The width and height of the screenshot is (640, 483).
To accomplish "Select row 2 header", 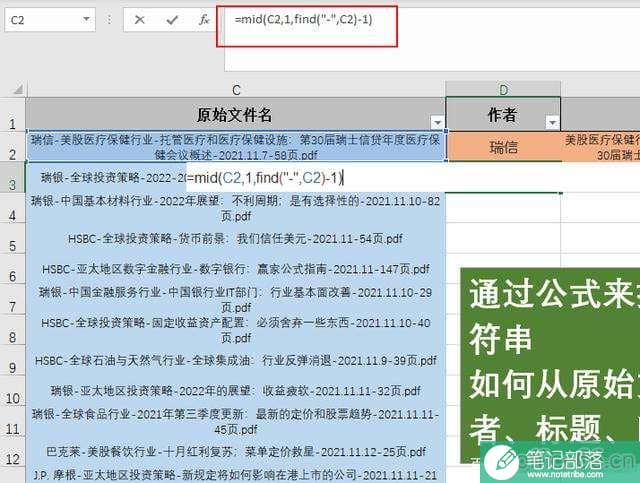I will point(13,148).
